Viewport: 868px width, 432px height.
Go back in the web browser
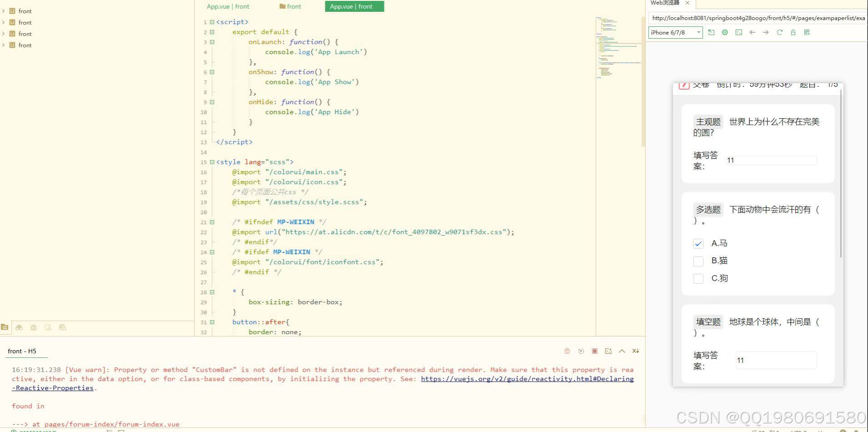[x=752, y=32]
